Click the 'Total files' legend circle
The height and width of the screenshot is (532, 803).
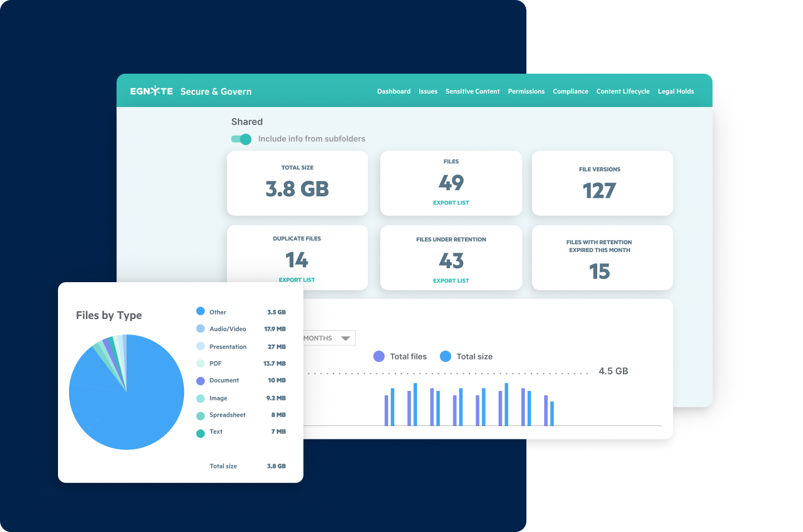(379, 356)
